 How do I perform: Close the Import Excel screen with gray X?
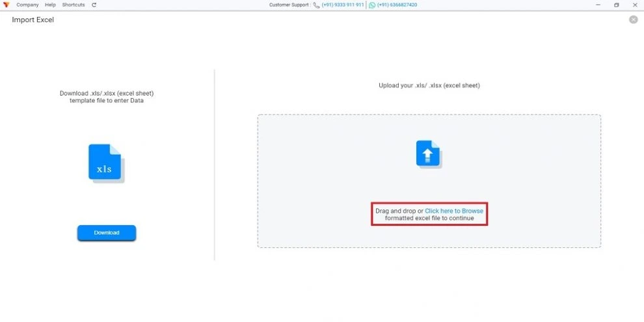pos(634,20)
